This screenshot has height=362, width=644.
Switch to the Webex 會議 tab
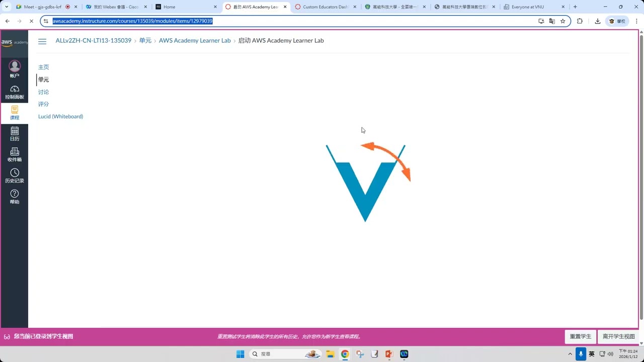116,7
